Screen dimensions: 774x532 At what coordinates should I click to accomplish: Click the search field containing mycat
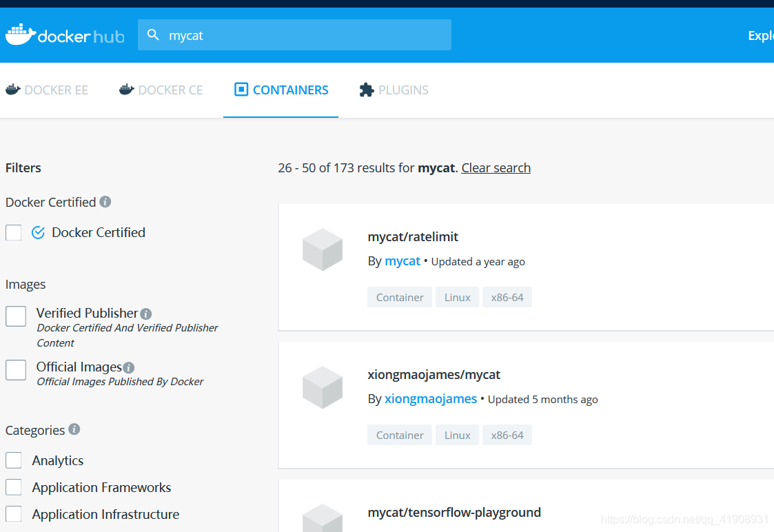point(295,35)
